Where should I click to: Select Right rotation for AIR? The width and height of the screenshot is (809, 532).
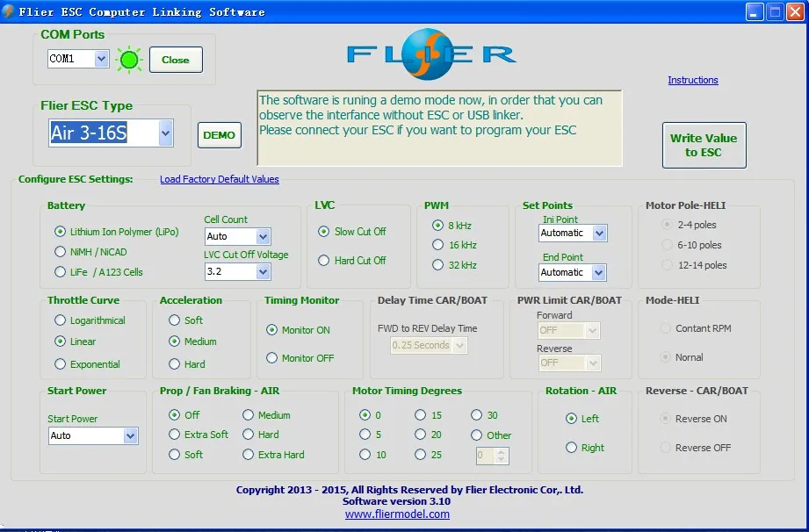[573, 448]
